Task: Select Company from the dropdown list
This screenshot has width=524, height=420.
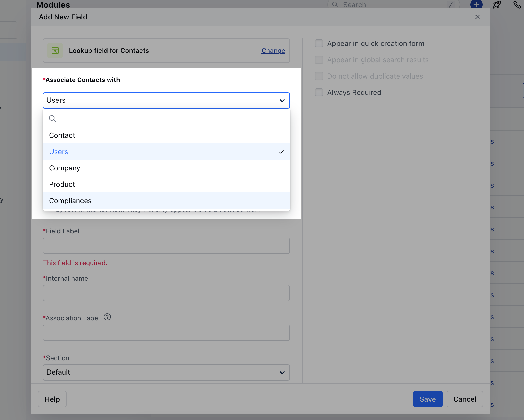Action: click(x=65, y=168)
